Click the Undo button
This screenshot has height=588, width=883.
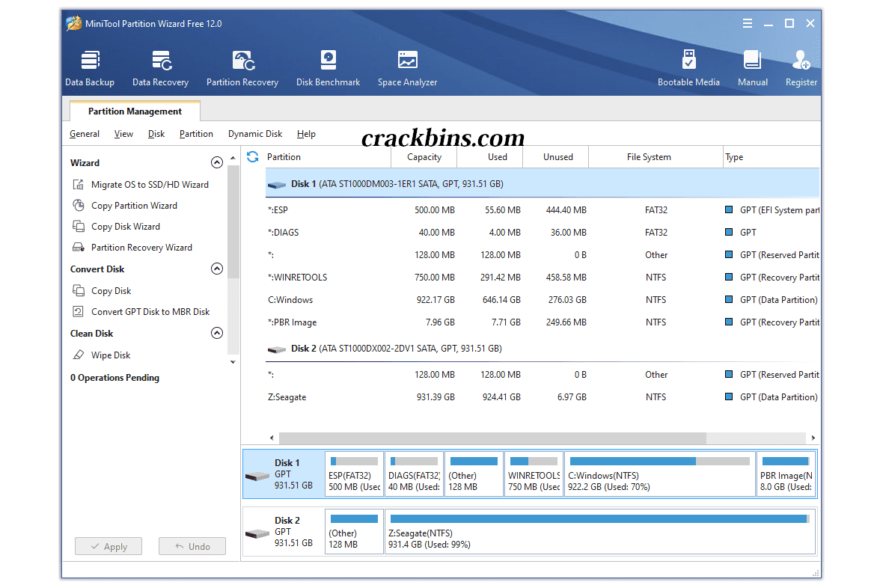(x=192, y=546)
